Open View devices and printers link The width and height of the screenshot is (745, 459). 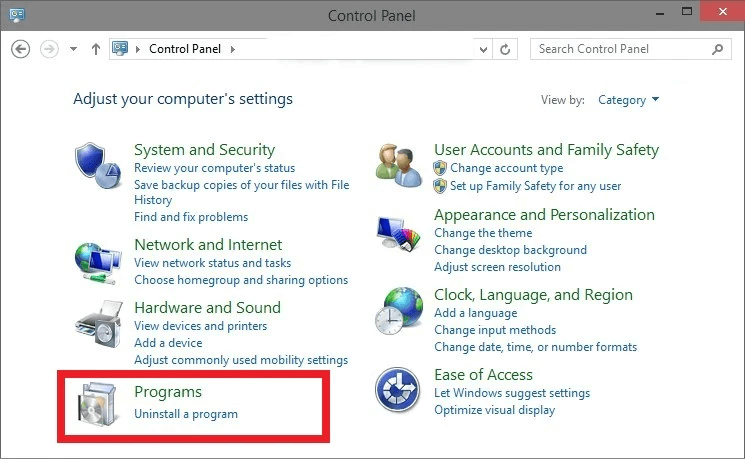pos(200,326)
